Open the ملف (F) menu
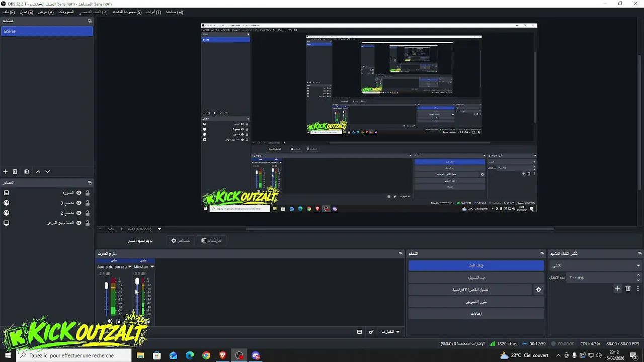This screenshot has width=644, height=362. (9, 12)
